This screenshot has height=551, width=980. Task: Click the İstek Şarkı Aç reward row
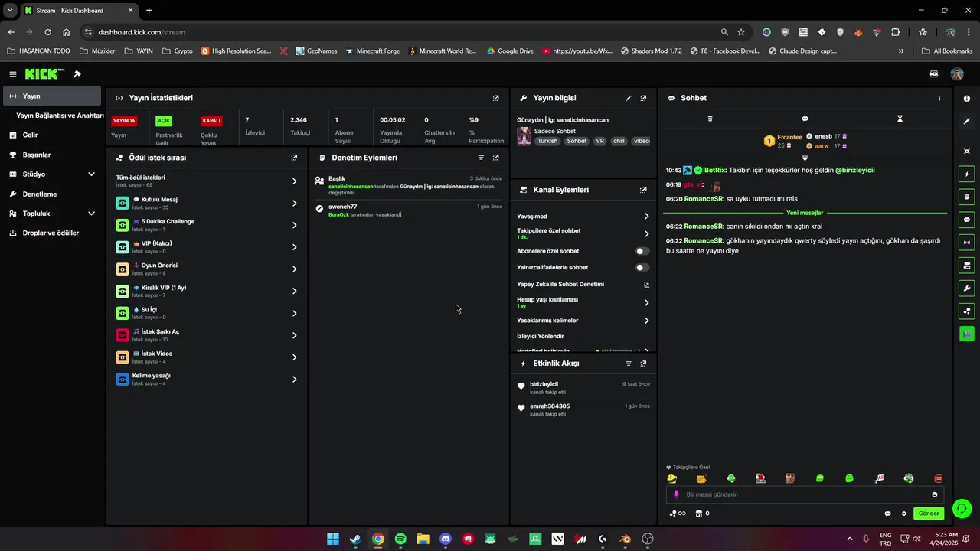tap(207, 335)
